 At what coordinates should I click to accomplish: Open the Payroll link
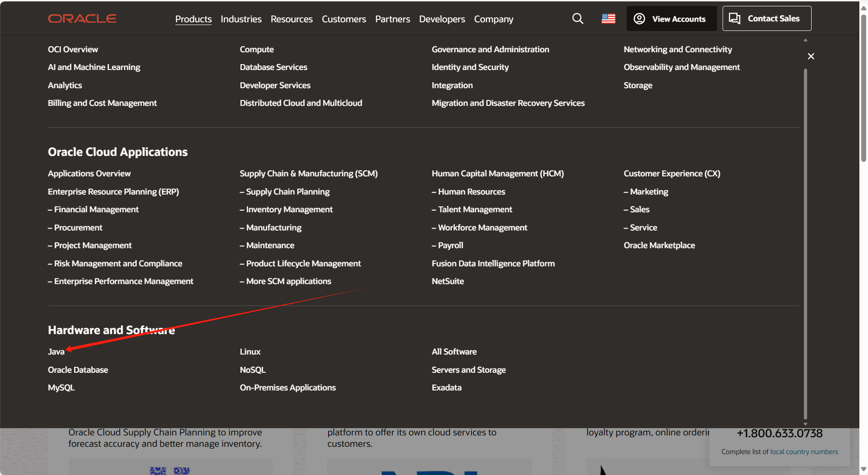(447, 245)
